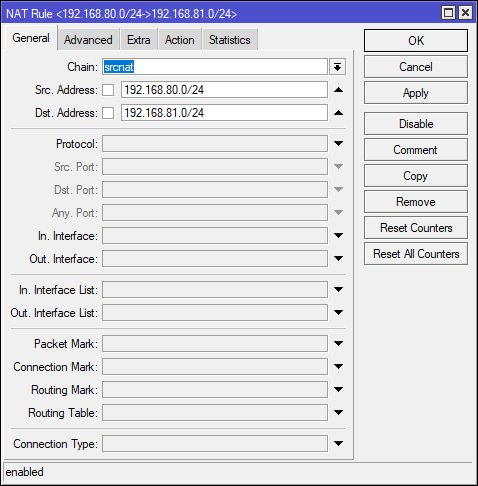Expand the In. Interface List field
The width and height of the screenshot is (478, 486).
pos(338,290)
